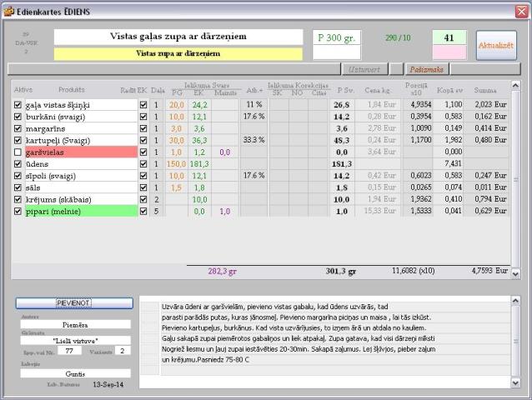This screenshot has height=400, width=532.
Task: Click the green field showing 41
Action: tap(449, 37)
